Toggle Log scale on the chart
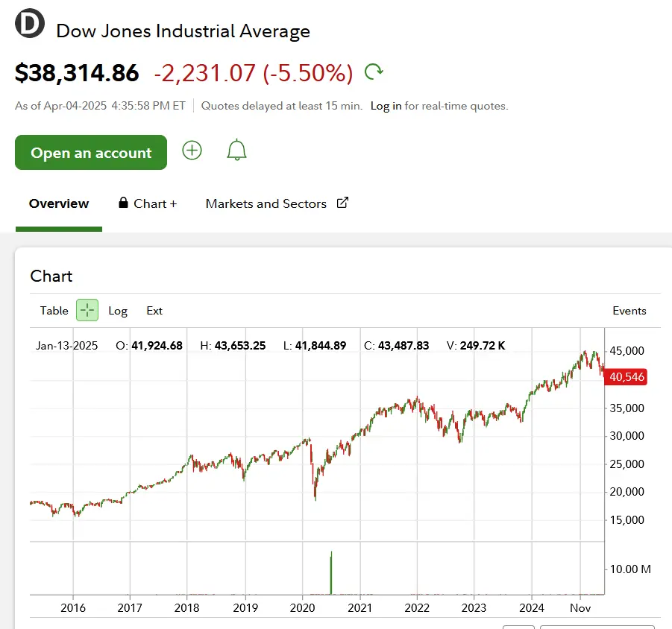 pyautogui.click(x=118, y=311)
